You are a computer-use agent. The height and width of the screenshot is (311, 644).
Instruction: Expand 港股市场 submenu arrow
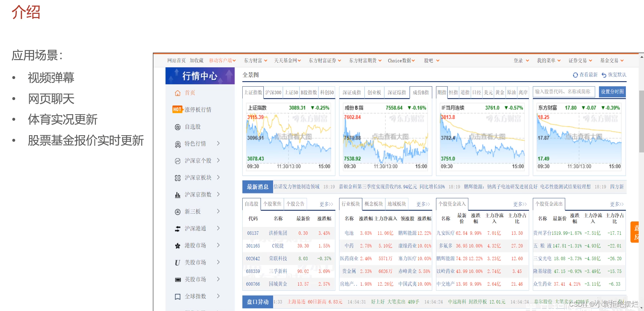click(x=218, y=245)
